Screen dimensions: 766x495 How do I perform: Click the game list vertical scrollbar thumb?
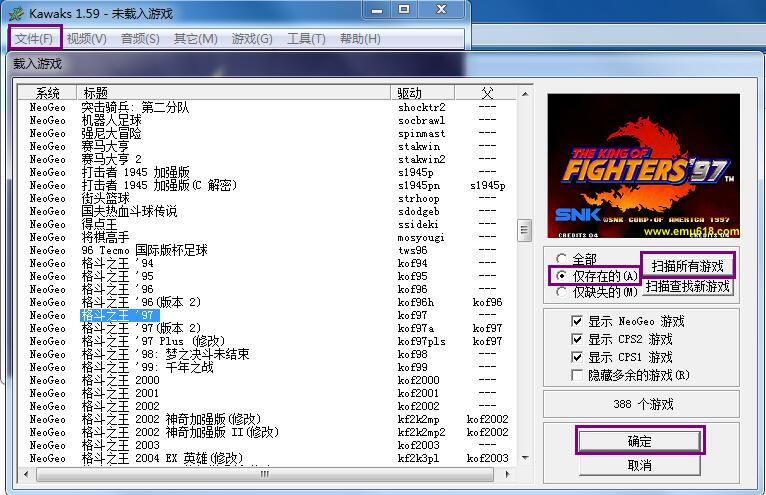523,231
